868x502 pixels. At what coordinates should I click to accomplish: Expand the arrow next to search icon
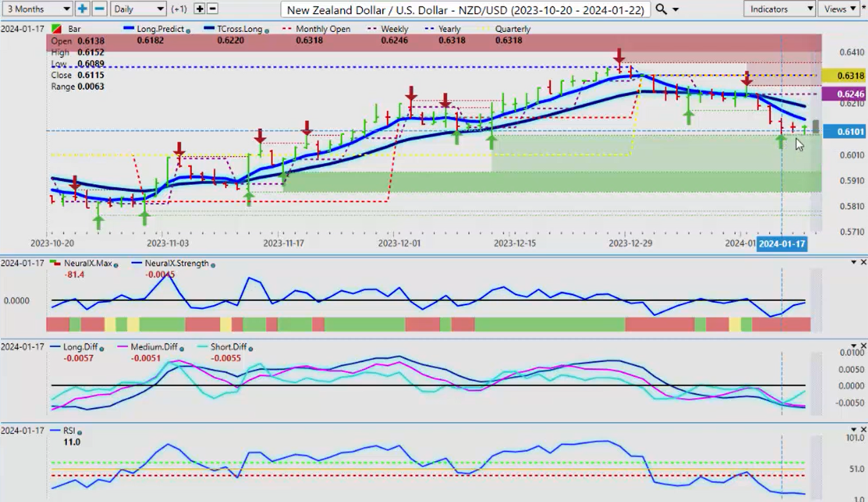coord(675,10)
